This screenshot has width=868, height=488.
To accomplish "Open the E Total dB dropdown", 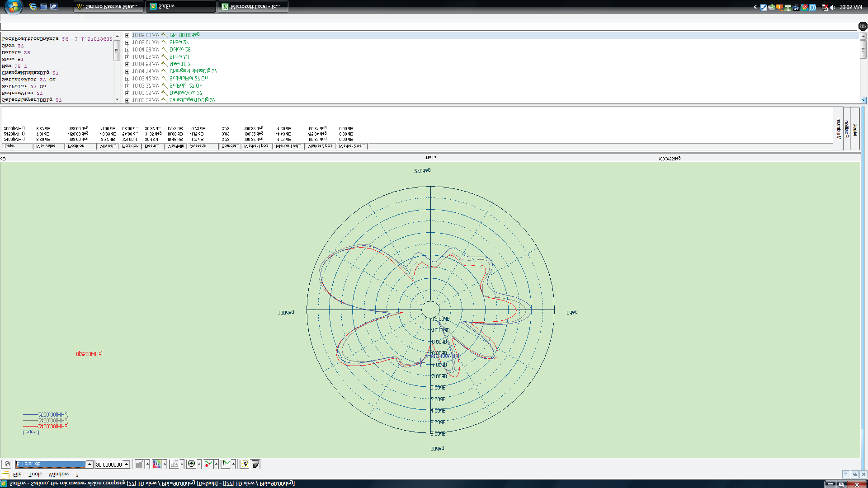I will coord(90,465).
